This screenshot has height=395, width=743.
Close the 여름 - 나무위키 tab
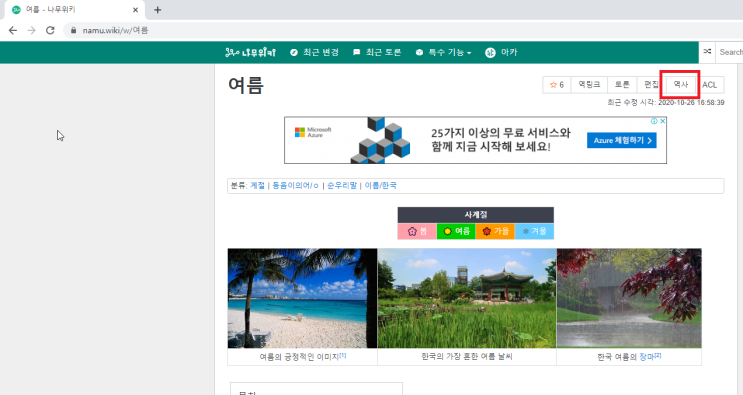136,10
